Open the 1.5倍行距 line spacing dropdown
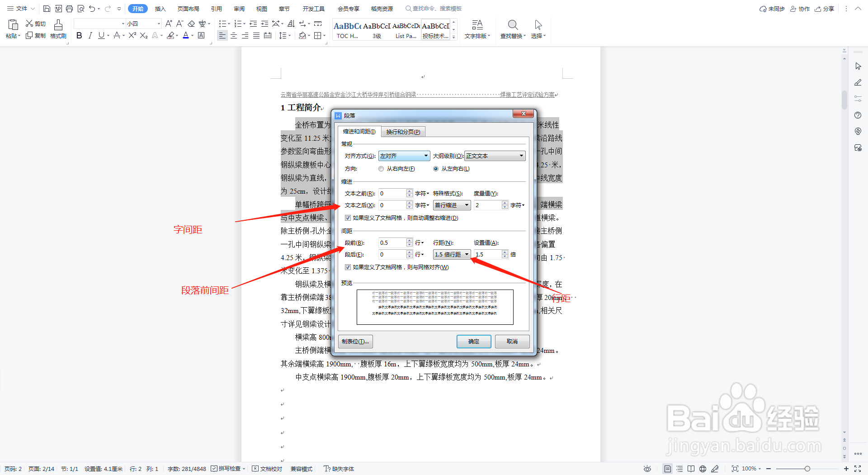 pyautogui.click(x=451, y=254)
